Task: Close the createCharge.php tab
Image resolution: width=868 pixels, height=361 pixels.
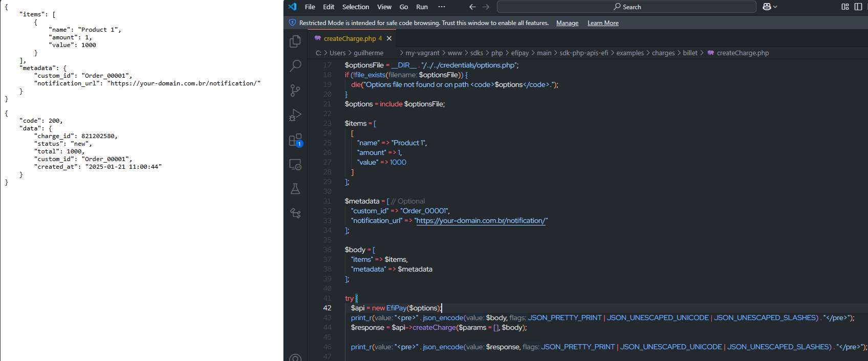Action: point(389,38)
